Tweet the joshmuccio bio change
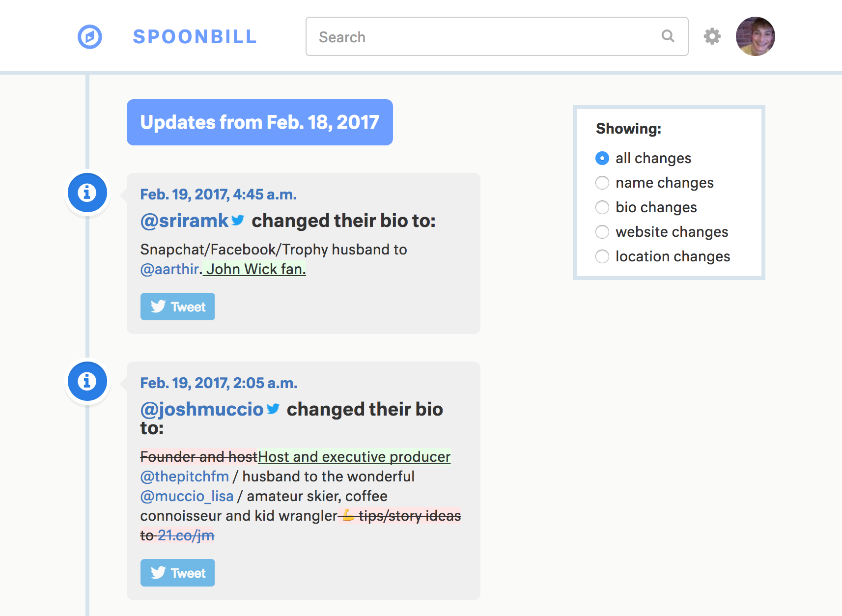Screen dimensions: 842x616 click(177, 573)
